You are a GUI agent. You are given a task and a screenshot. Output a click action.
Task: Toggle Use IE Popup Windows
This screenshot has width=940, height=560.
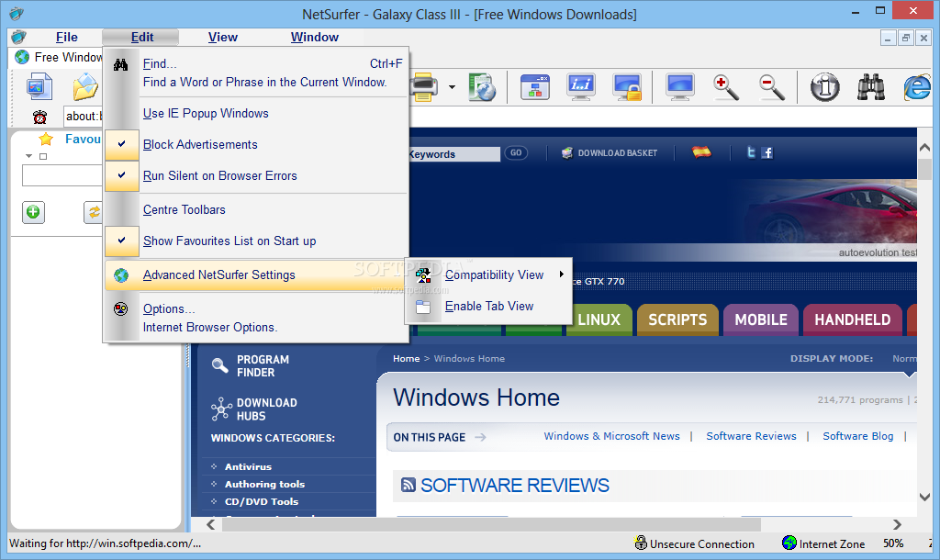tap(257, 113)
